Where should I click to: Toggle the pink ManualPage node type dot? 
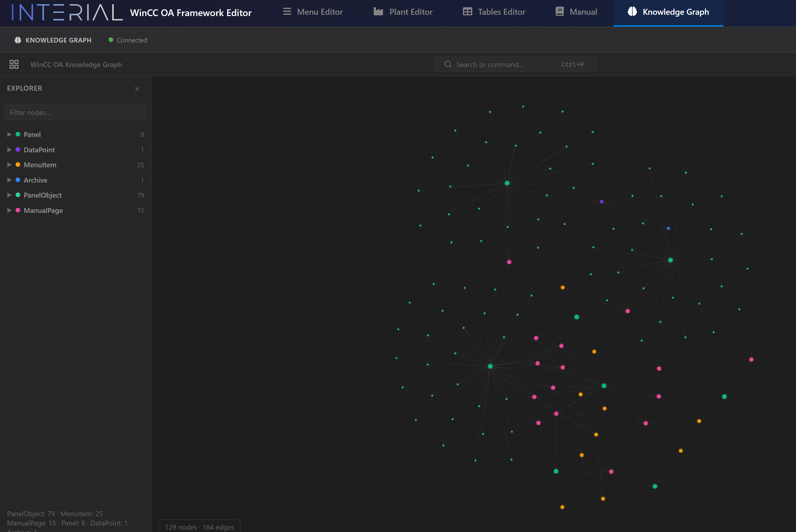18,210
